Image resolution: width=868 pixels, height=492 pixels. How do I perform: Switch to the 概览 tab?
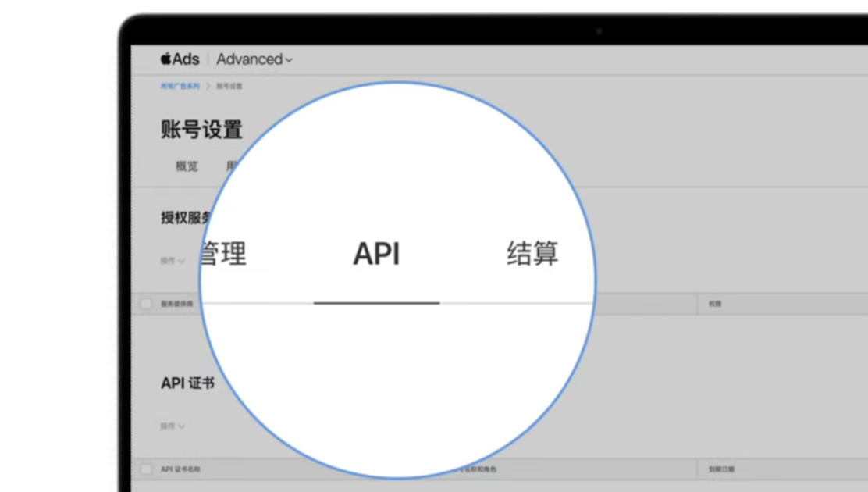[187, 166]
